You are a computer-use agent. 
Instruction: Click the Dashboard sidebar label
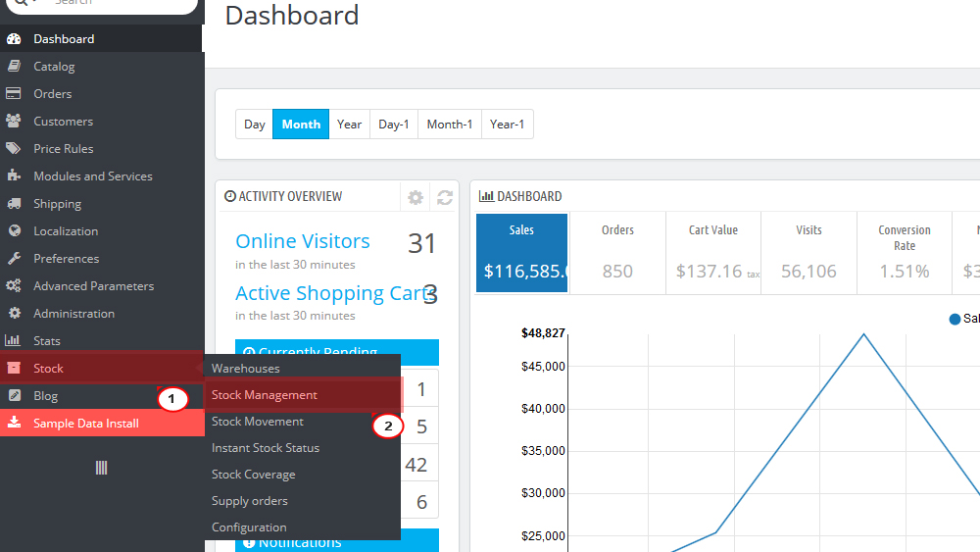click(x=64, y=39)
